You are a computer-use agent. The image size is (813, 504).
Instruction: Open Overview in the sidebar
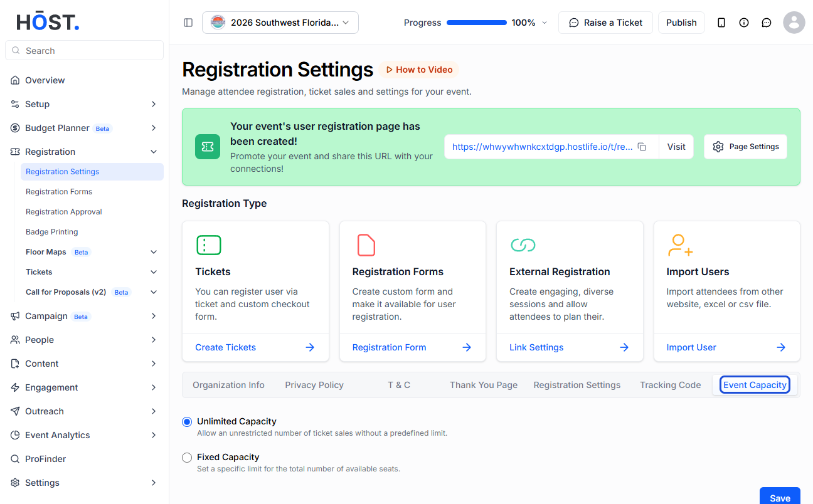point(85,80)
